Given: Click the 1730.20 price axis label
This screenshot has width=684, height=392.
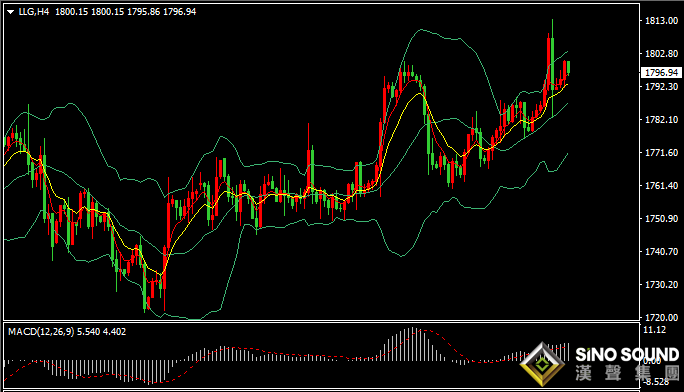Looking at the screenshot, I should pyautogui.click(x=661, y=285).
